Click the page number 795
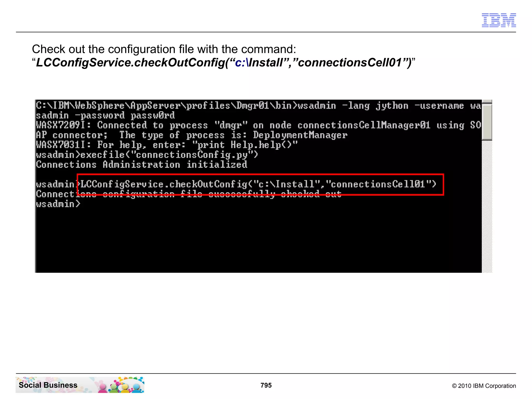 pyautogui.click(x=266, y=385)
